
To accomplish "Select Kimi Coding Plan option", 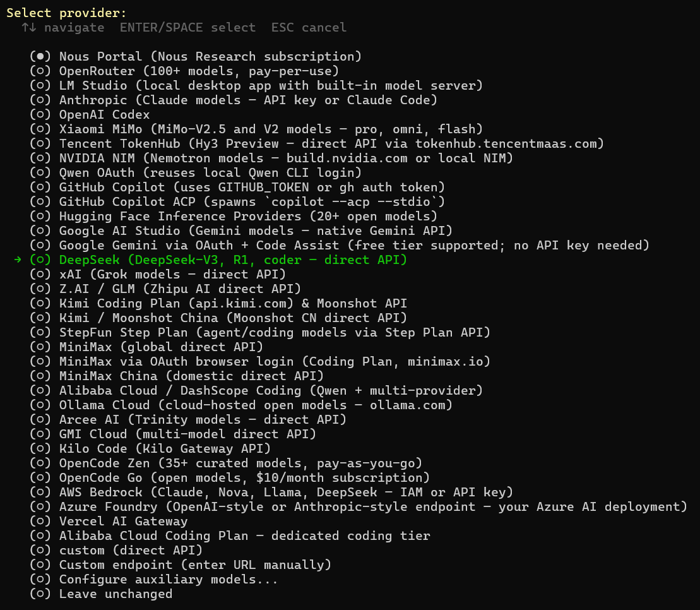I will pyautogui.click(x=218, y=303).
